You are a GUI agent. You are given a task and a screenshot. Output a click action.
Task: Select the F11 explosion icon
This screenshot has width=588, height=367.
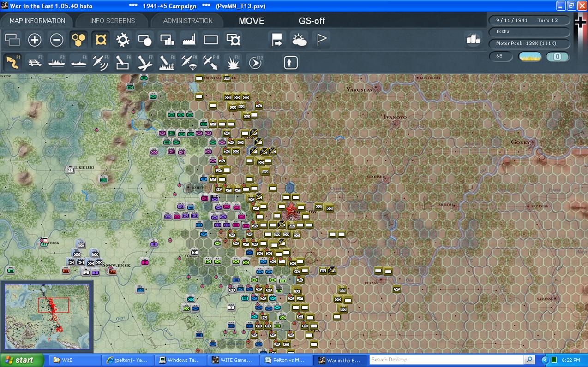(233, 62)
